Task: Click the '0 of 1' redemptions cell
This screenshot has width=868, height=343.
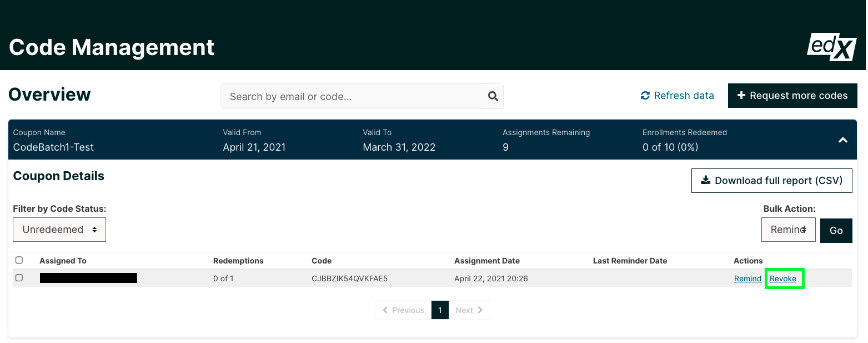Action: click(223, 279)
